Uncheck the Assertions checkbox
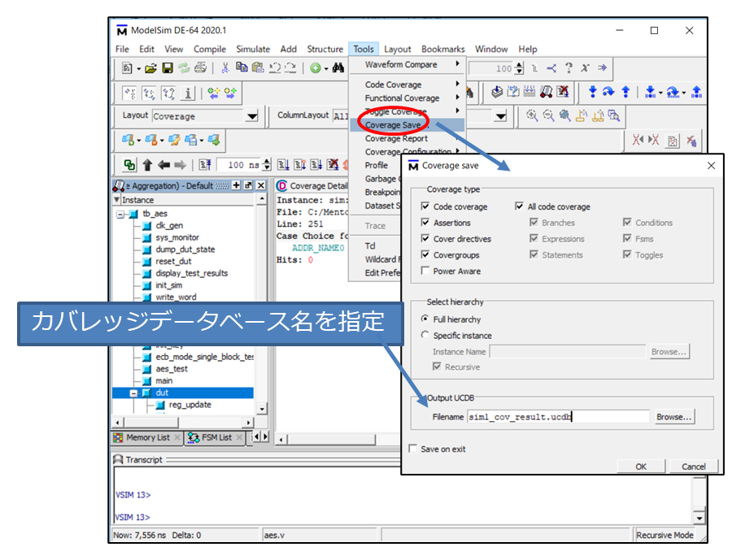The height and width of the screenshot is (560, 741). point(425,223)
